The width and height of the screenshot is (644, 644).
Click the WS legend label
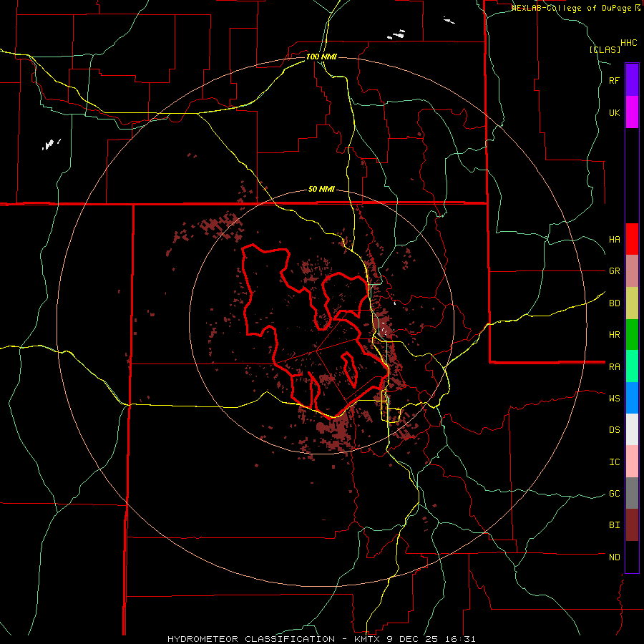point(615,399)
